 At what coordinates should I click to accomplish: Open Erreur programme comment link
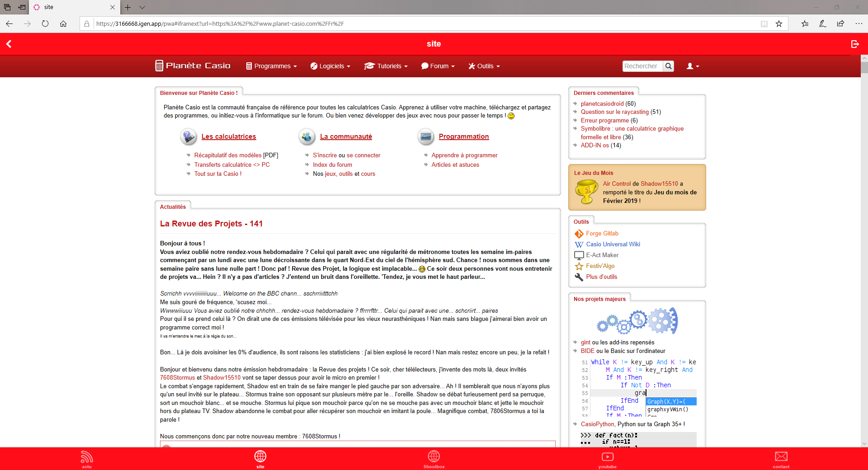[605, 120]
